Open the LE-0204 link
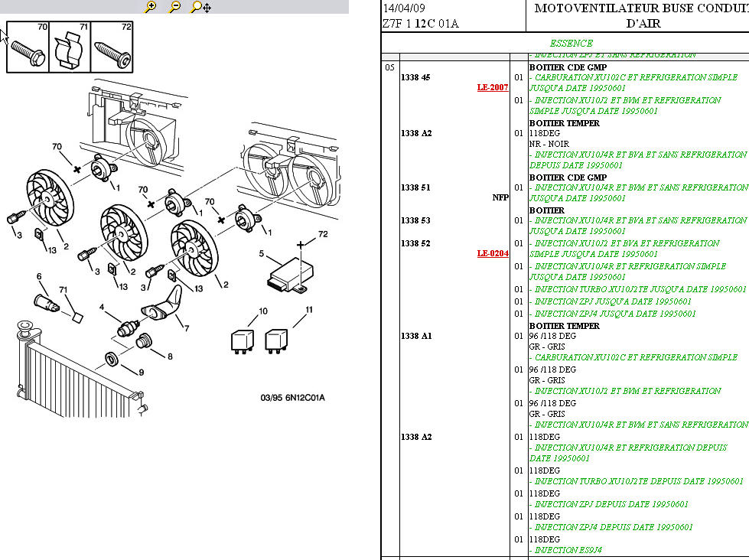The width and height of the screenshot is (749, 560). pos(493,254)
